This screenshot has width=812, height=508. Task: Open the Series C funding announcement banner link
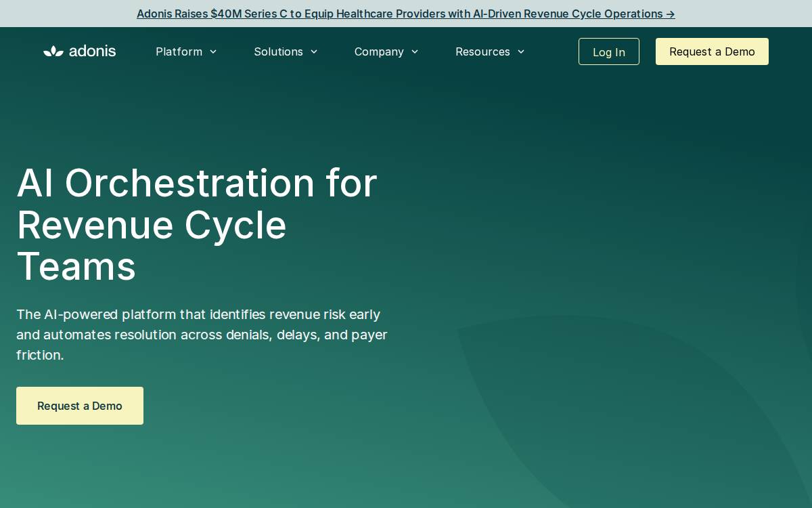(x=405, y=14)
